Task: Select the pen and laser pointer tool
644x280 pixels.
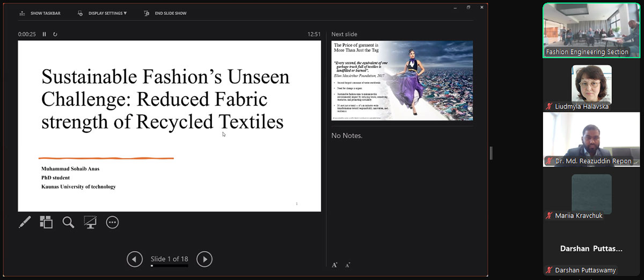Action: (25, 222)
